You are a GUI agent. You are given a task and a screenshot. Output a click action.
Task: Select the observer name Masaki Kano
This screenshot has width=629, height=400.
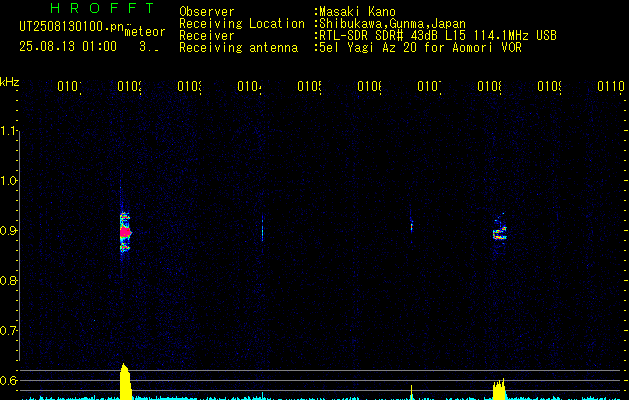click(x=357, y=11)
